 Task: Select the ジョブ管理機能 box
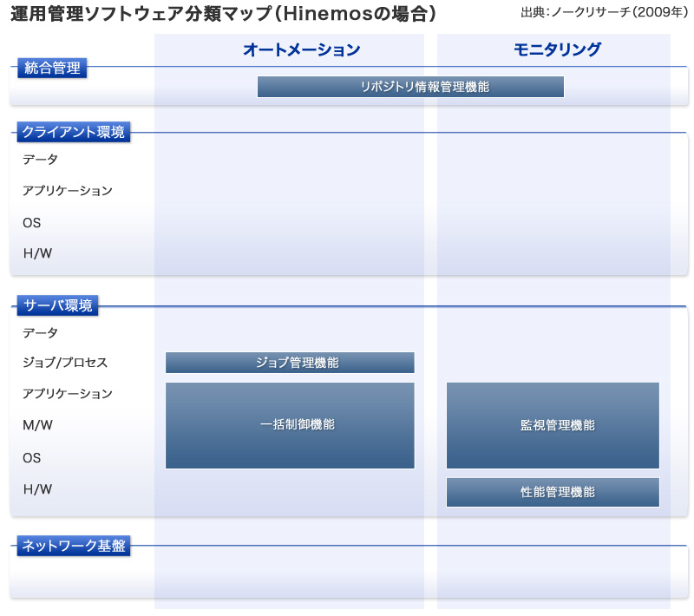(290, 363)
